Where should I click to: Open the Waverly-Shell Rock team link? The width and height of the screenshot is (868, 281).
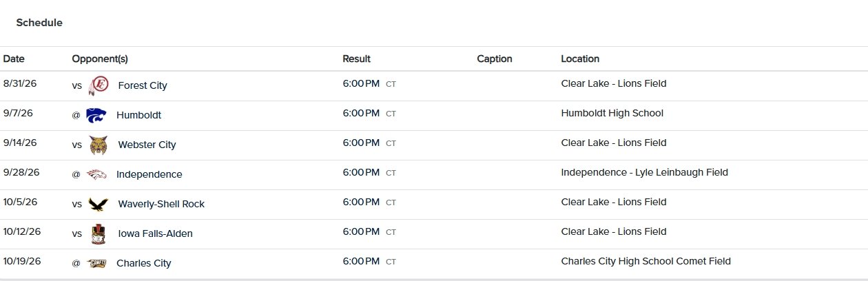[x=161, y=204]
